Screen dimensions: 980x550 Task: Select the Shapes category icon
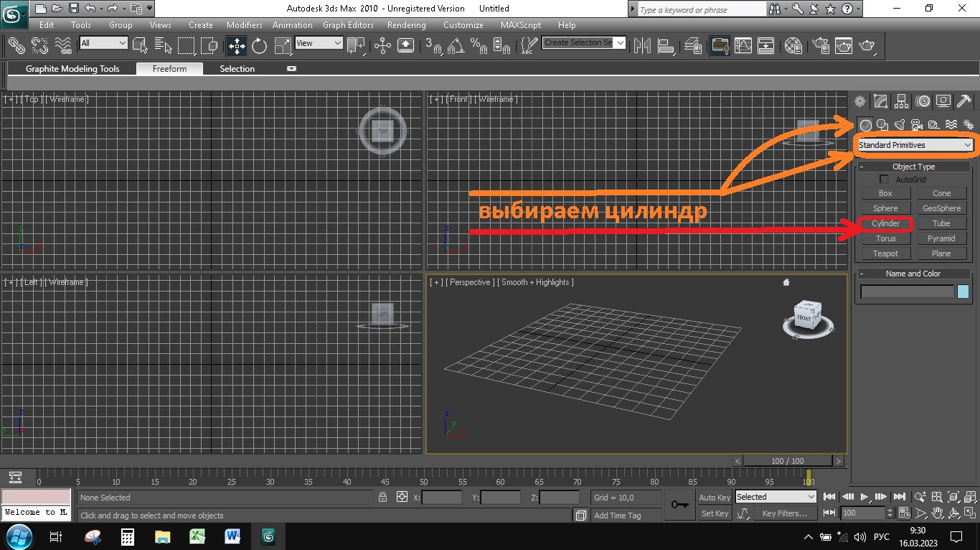882,125
